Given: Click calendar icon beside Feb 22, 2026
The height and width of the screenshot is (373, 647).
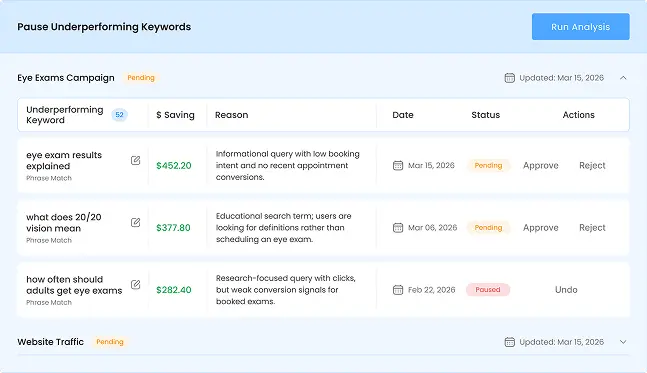Looking at the screenshot, I should pyautogui.click(x=398, y=290).
